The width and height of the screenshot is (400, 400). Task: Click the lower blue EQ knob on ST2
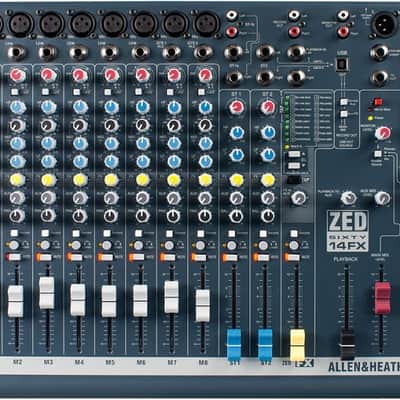point(268,155)
